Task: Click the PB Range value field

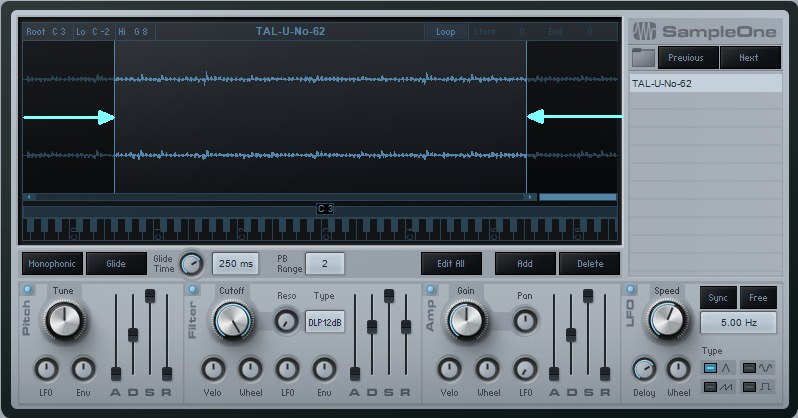Action: (325, 264)
